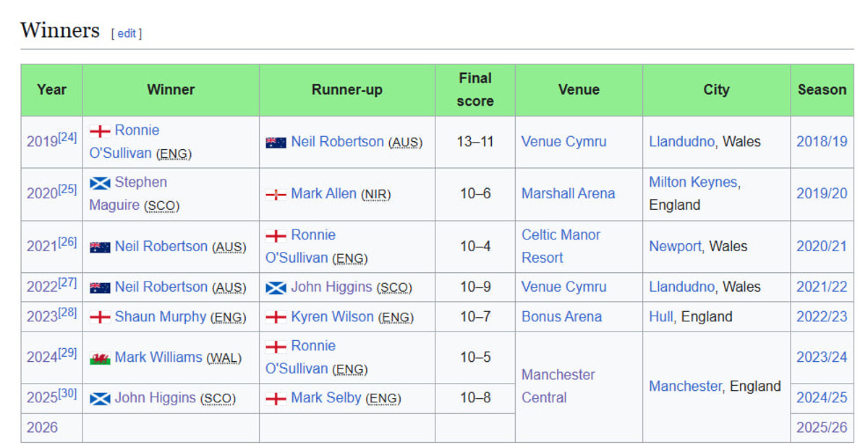
Task: Open the 2022/23 season link
Action: (821, 317)
